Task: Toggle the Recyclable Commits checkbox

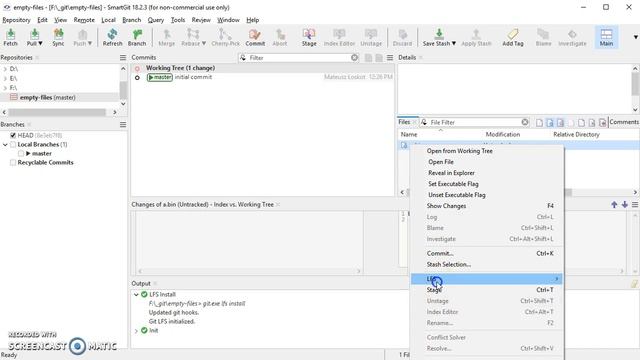Action: pyautogui.click(x=13, y=162)
